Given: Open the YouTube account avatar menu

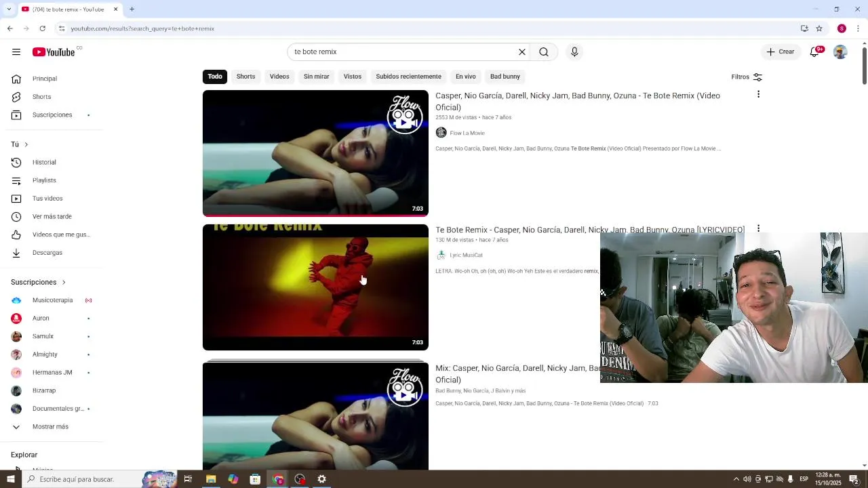Looking at the screenshot, I should pos(840,52).
